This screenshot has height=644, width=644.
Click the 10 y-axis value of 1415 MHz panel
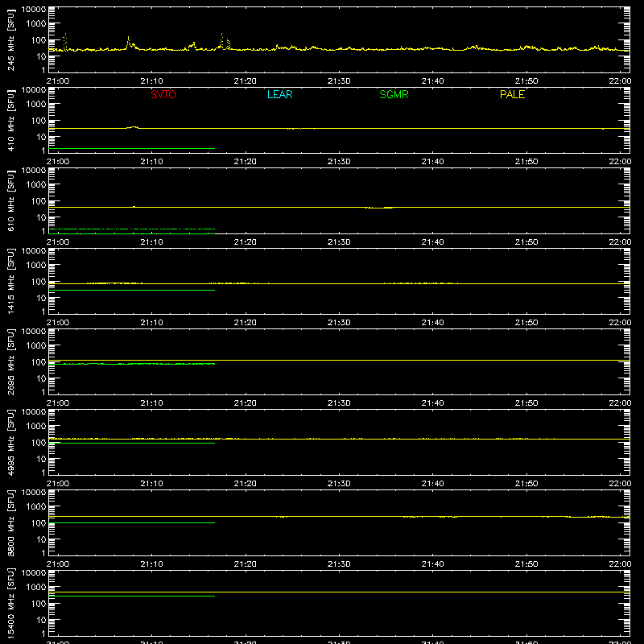(x=41, y=298)
